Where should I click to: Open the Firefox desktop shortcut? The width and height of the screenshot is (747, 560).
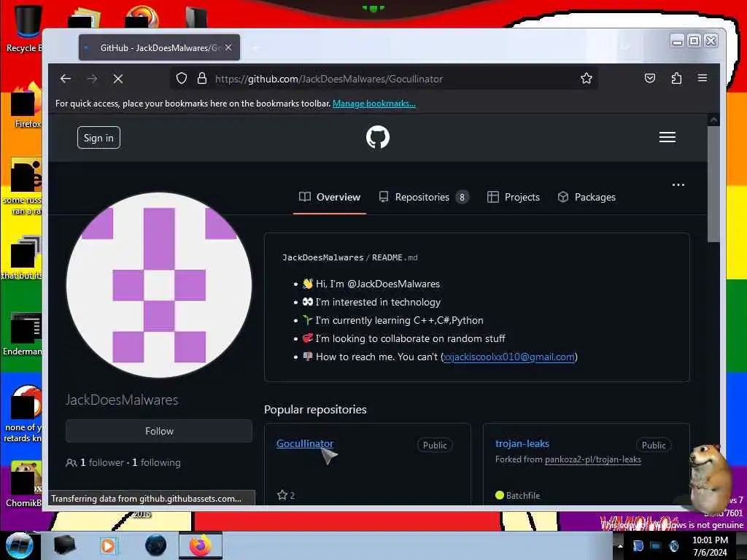coord(27,106)
